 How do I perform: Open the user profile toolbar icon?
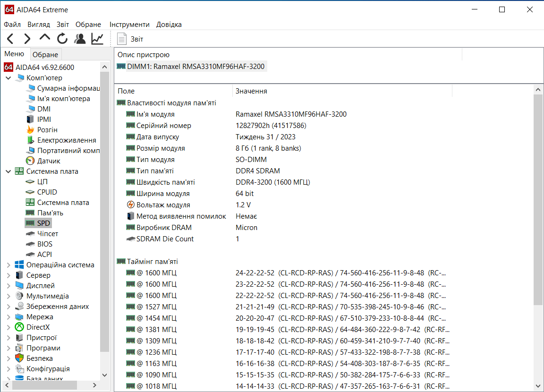point(80,39)
